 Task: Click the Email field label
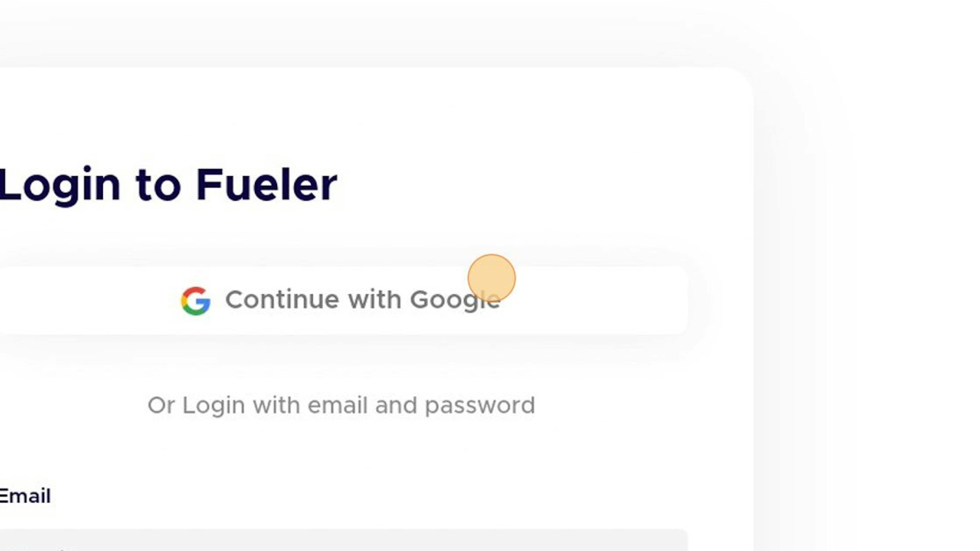click(x=25, y=496)
